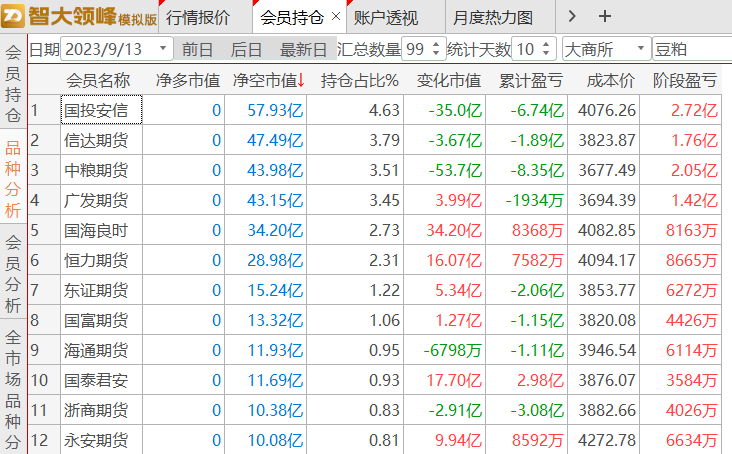Select 永安期货 in the member list

coord(101,440)
